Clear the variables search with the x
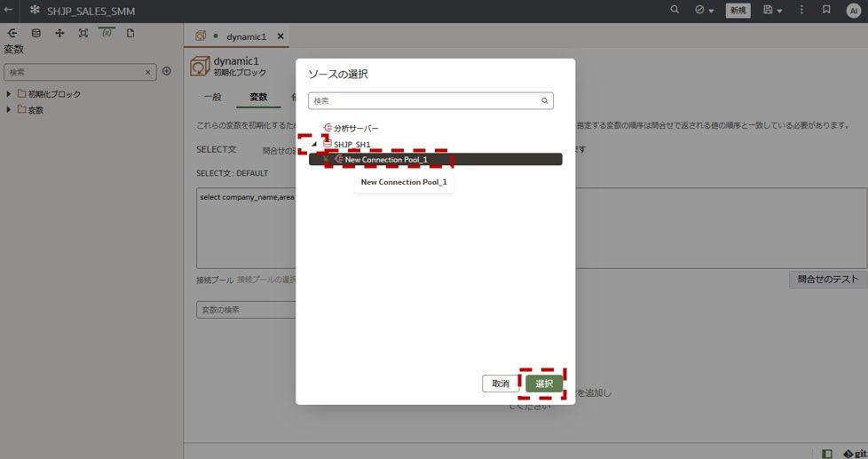Image resolution: width=868 pixels, height=459 pixels. (x=148, y=72)
